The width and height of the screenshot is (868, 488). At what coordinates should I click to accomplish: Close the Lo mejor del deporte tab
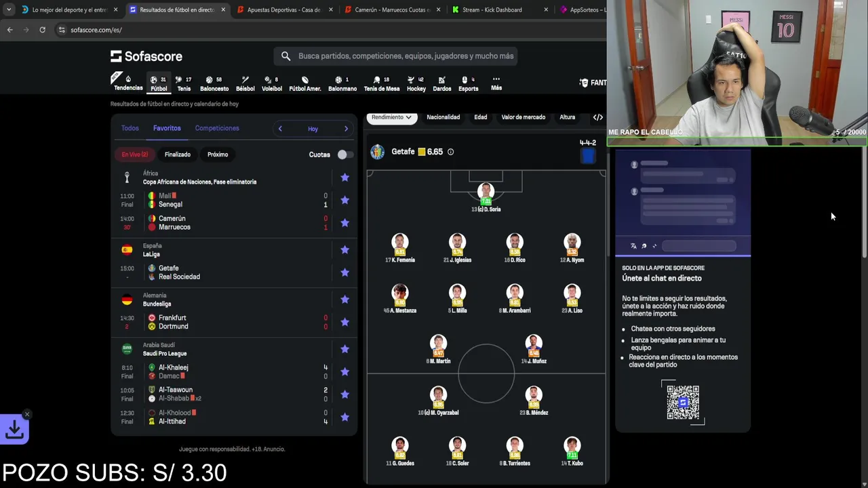click(x=115, y=9)
